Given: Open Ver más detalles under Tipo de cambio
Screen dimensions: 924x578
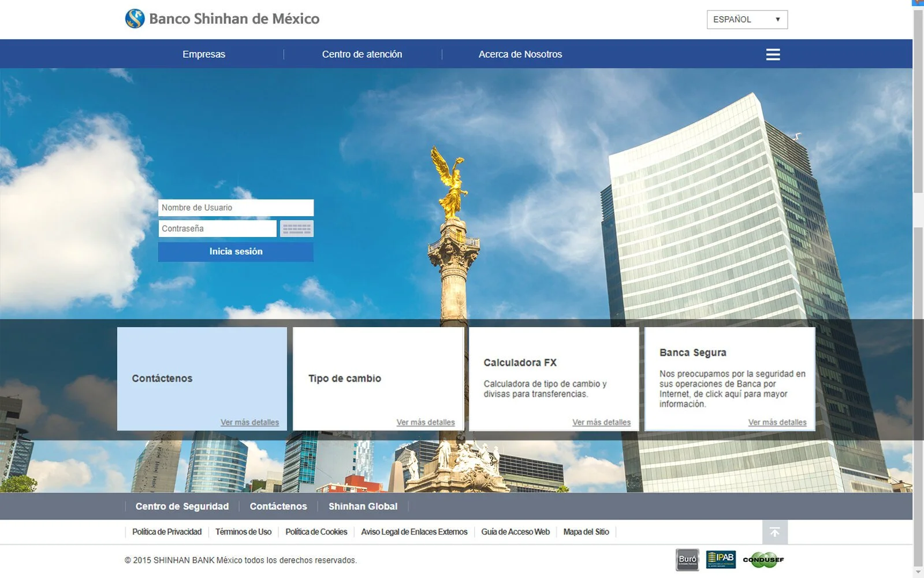Looking at the screenshot, I should point(426,423).
